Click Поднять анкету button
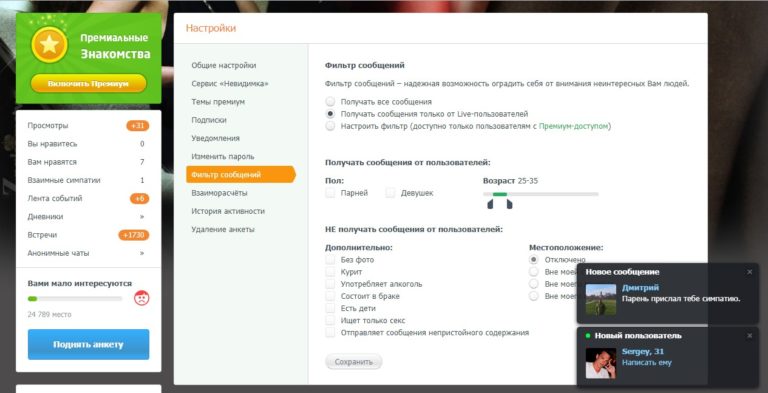 click(89, 344)
